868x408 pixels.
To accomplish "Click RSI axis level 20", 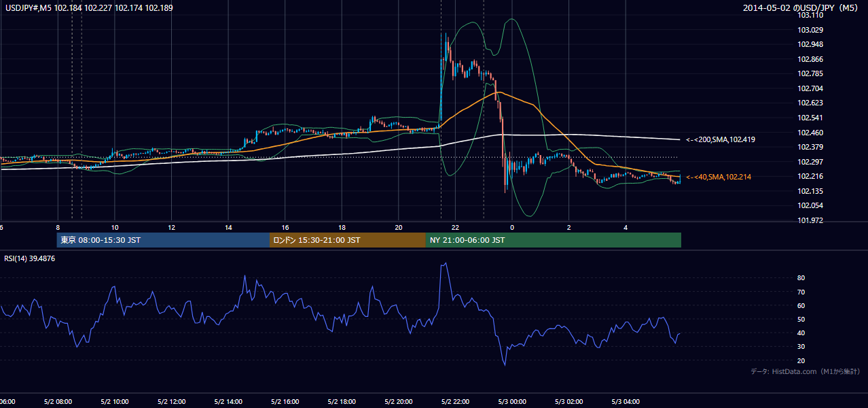I will pyautogui.click(x=801, y=360).
